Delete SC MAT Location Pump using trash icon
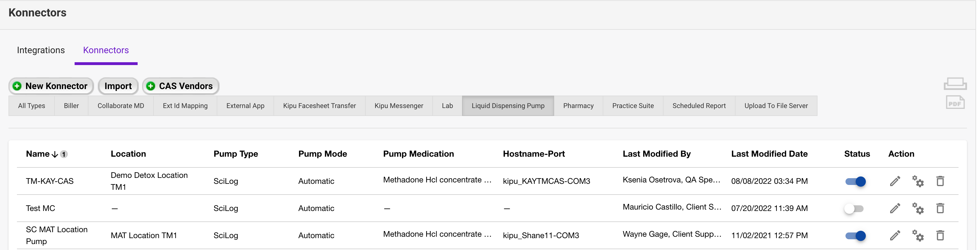This screenshot has width=980, height=250. point(940,235)
